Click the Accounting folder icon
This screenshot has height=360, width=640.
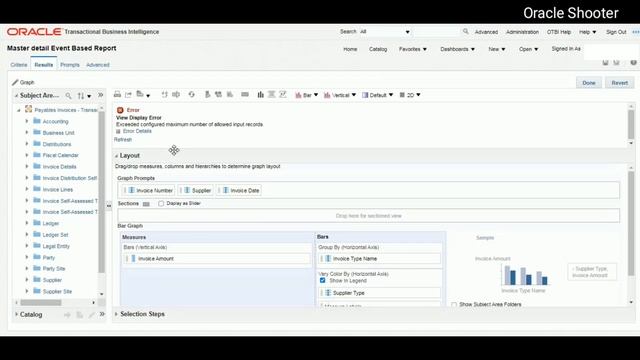click(37, 121)
